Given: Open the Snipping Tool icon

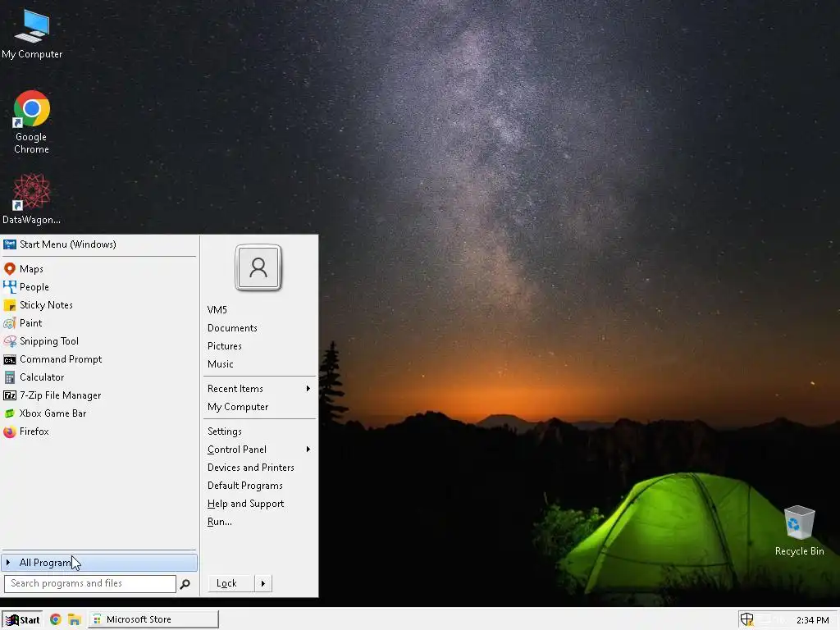Looking at the screenshot, I should click(x=10, y=341).
